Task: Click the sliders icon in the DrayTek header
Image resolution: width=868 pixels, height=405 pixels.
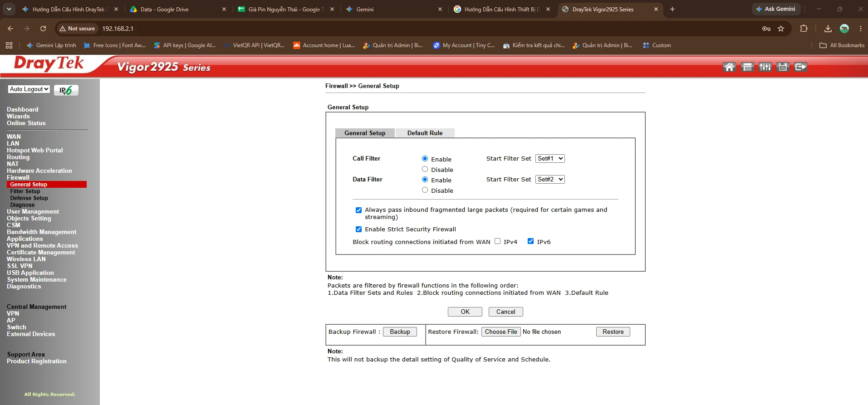Action: pyautogui.click(x=765, y=67)
